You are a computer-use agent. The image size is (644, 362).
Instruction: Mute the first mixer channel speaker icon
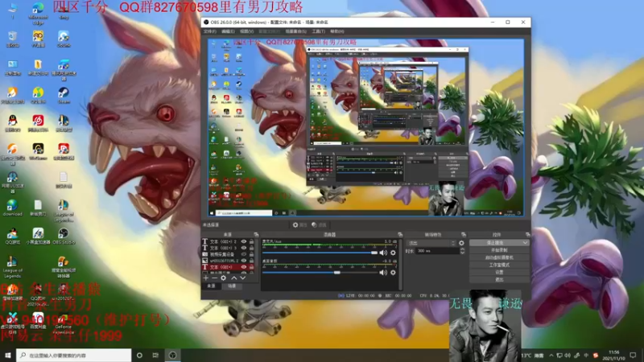[x=383, y=253]
